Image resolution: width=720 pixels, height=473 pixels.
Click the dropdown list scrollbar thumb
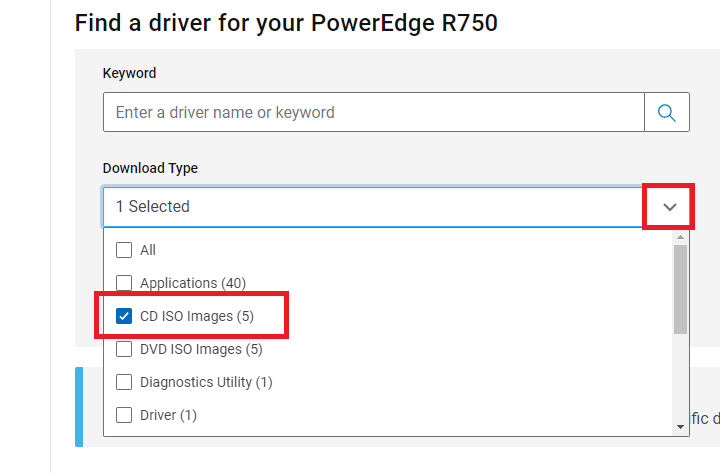pyautogui.click(x=681, y=288)
